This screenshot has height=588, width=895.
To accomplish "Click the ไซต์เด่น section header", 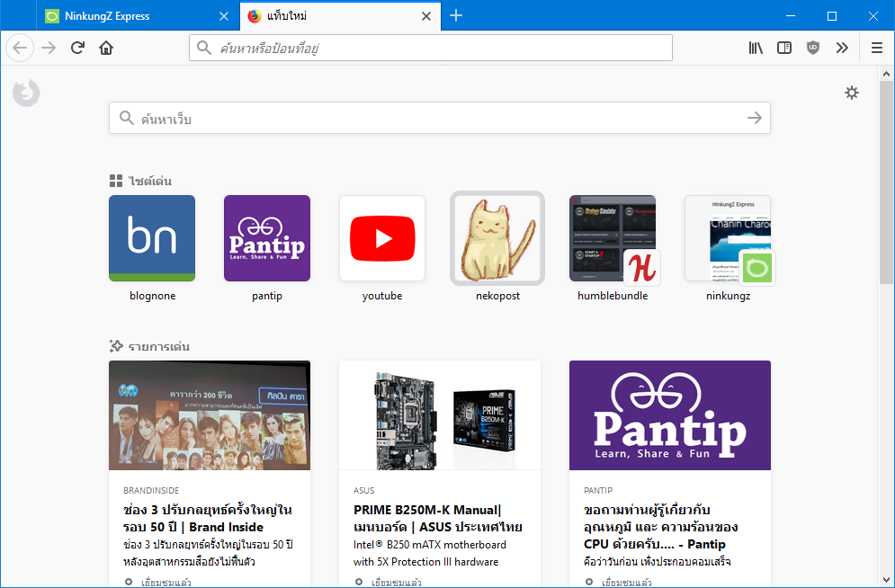I will [x=140, y=182].
